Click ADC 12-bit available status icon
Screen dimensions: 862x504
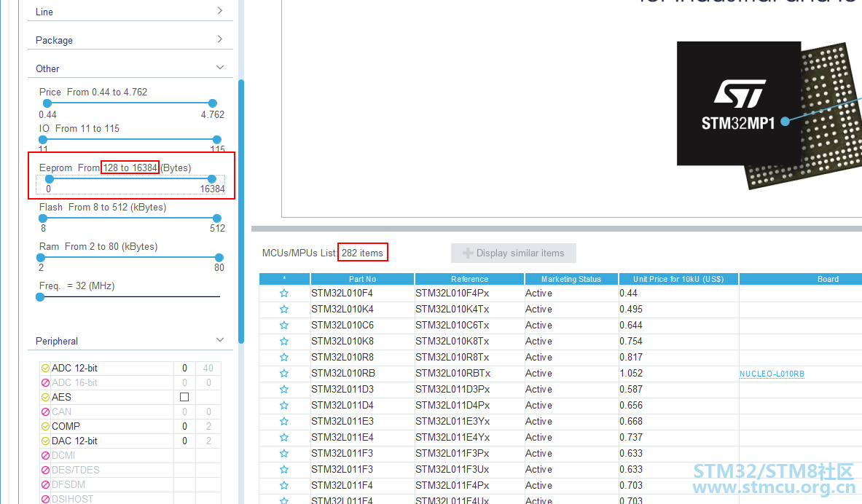(x=45, y=369)
